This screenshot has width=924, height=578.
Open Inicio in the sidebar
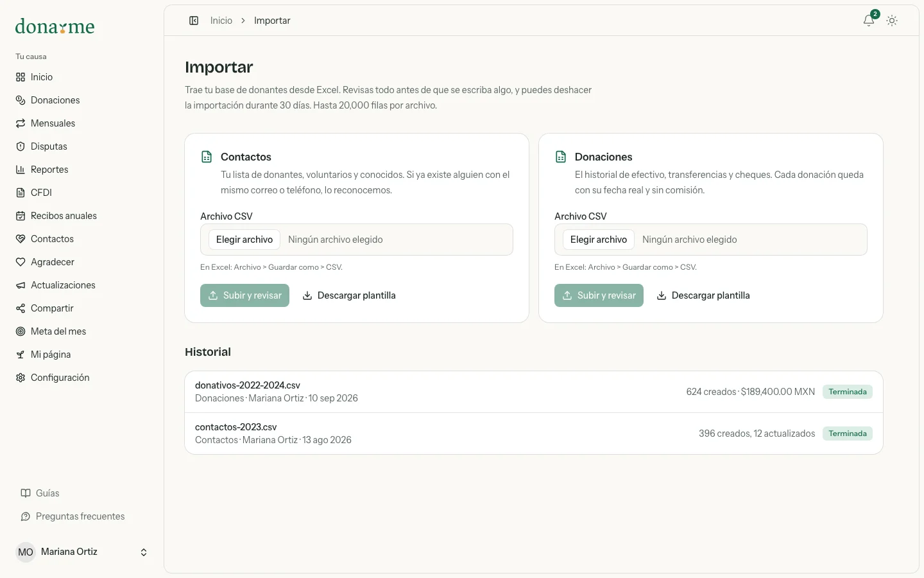82,77
